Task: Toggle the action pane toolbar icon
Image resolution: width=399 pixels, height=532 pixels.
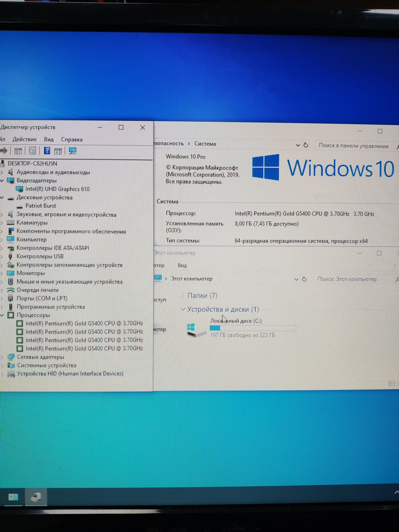Action: pyautogui.click(x=58, y=151)
